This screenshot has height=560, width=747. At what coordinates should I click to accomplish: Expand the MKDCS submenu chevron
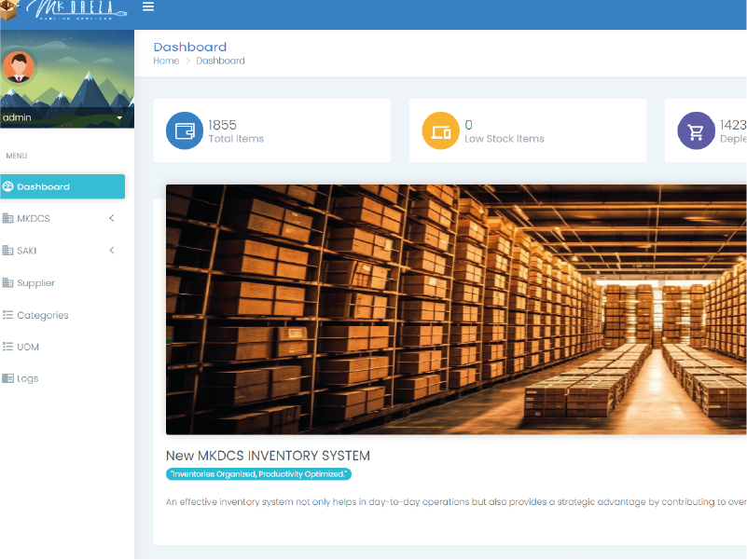[x=112, y=218]
